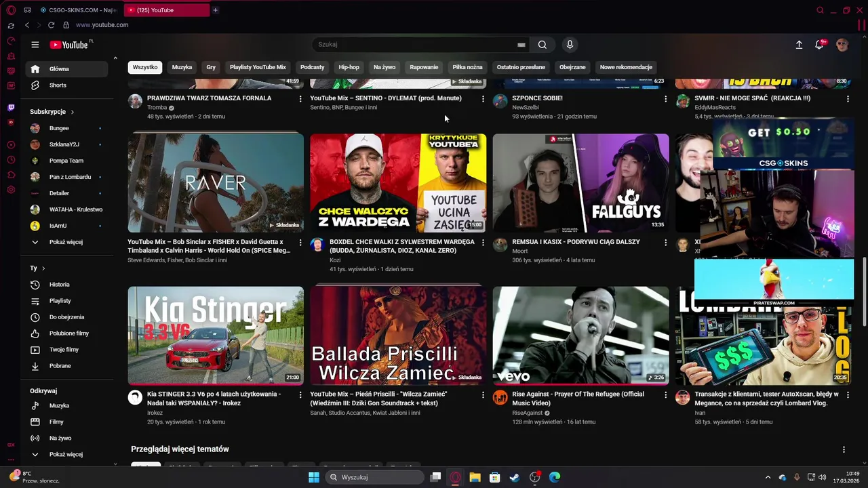Open the account avatar menu
This screenshot has width=868, height=488.
click(x=842, y=45)
